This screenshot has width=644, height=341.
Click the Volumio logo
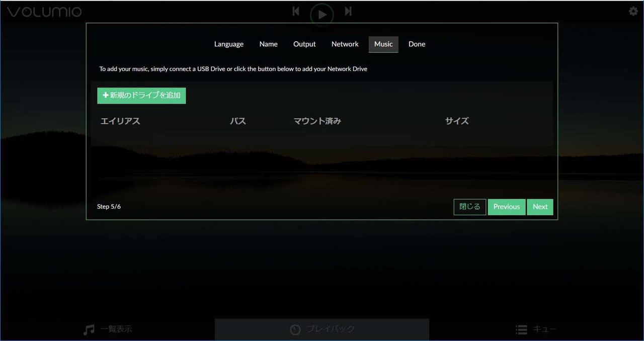pyautogui.click(x=44, y=11)
